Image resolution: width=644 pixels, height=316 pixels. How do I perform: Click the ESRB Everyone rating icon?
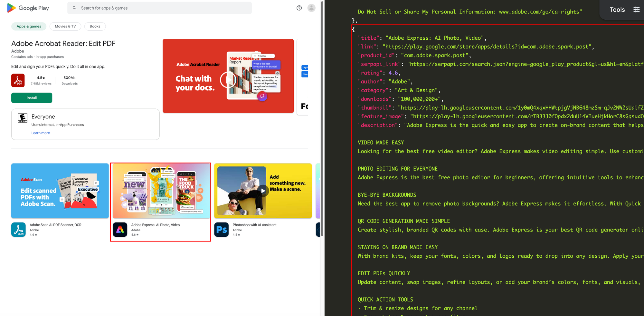(23, 118)
